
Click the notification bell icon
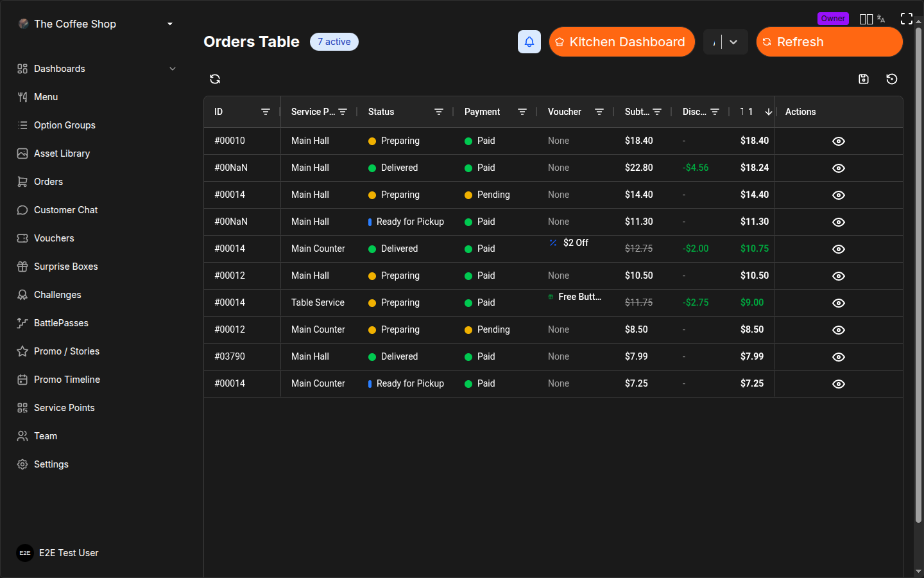click(529, 41)
